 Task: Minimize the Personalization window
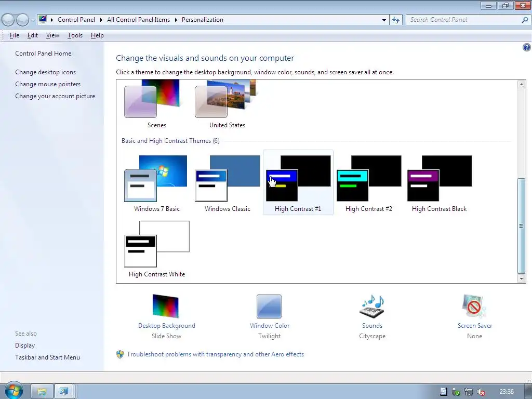click(488, 5)
